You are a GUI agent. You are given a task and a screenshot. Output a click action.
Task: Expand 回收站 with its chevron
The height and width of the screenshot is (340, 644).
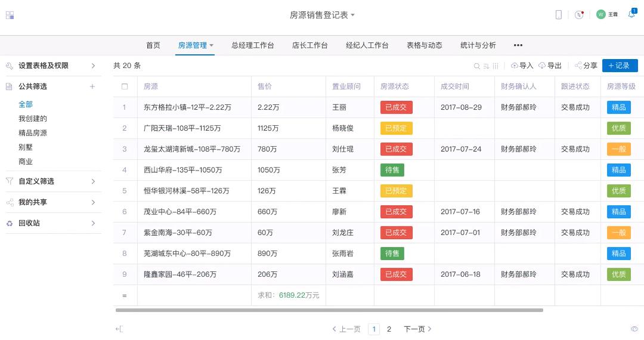[93, 223]
